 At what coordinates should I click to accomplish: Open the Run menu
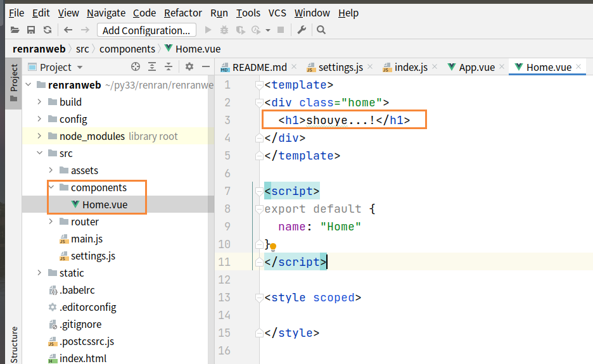[x=219, y=13]
